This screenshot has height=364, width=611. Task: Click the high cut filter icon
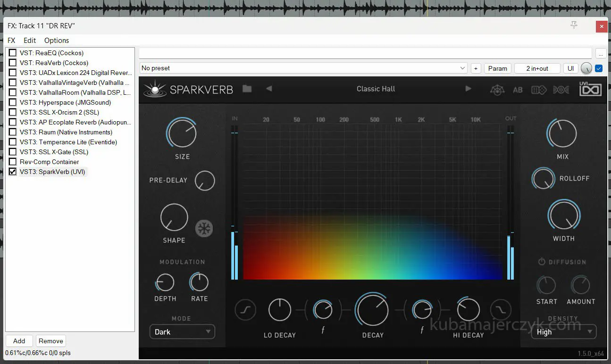500,310
